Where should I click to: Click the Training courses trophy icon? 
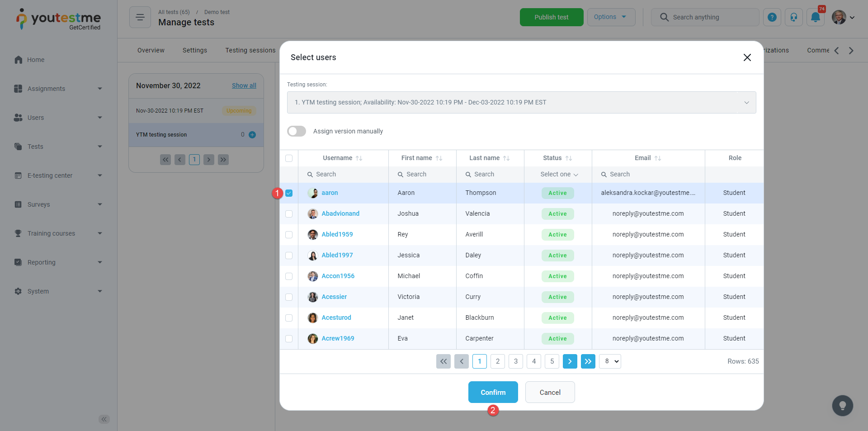pyautogui.click(x=18, y=233)
